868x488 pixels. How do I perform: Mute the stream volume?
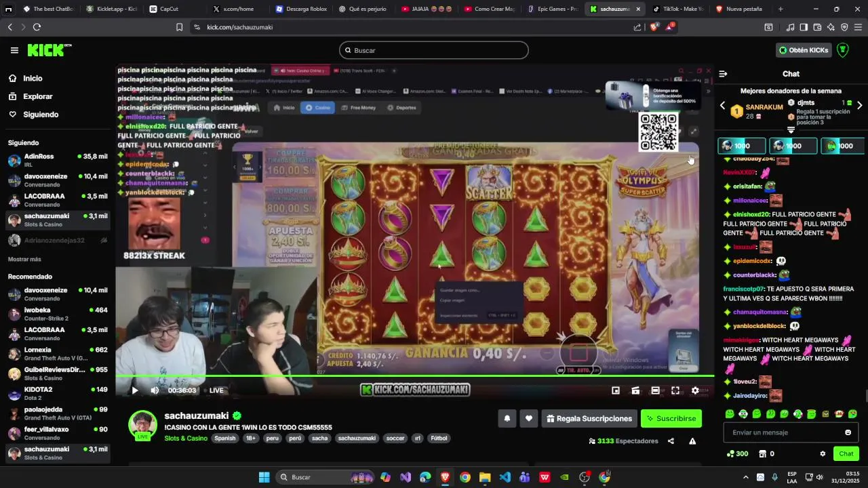155,390
